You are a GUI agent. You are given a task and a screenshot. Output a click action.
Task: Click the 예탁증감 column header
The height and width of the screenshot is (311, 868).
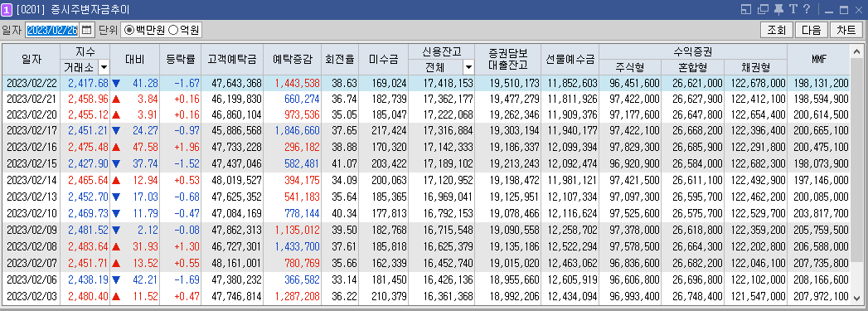click(x=293, y=60)
